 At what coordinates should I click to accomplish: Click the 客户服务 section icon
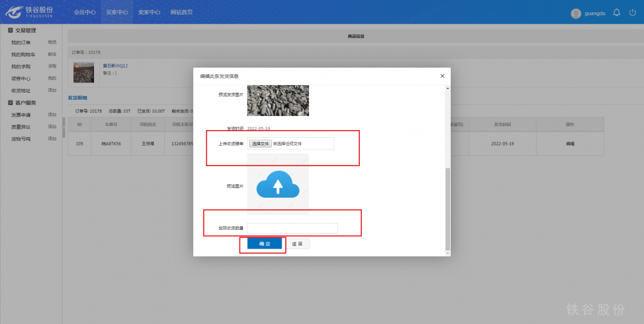click(x=10, y=102)
